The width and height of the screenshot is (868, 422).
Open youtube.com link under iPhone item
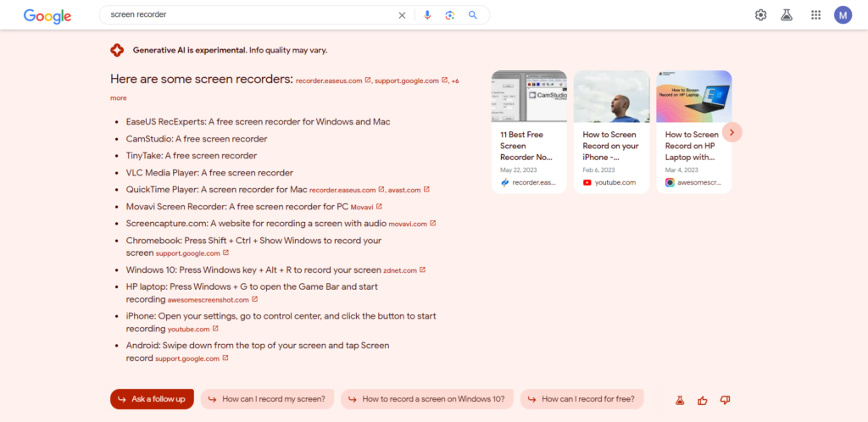pos(192,329)
